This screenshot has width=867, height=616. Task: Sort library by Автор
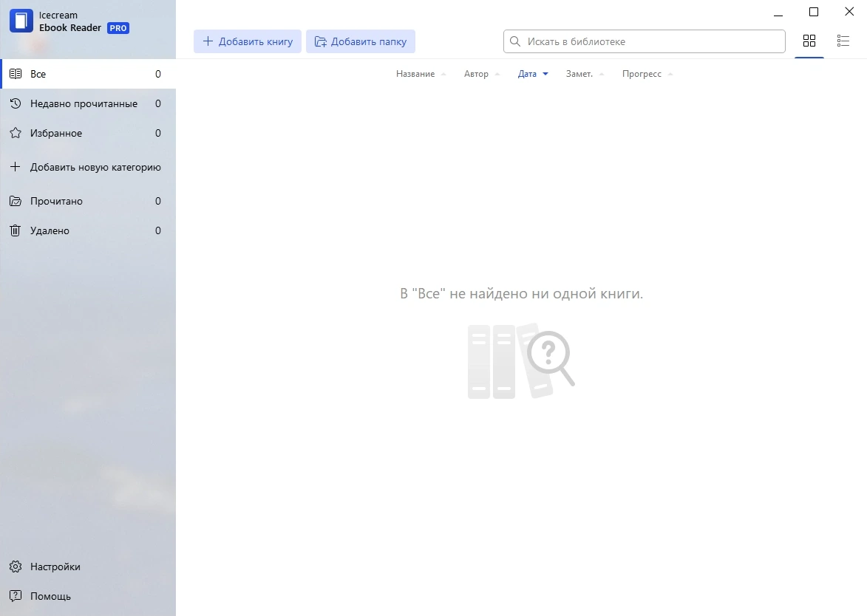tap(476, 74)
